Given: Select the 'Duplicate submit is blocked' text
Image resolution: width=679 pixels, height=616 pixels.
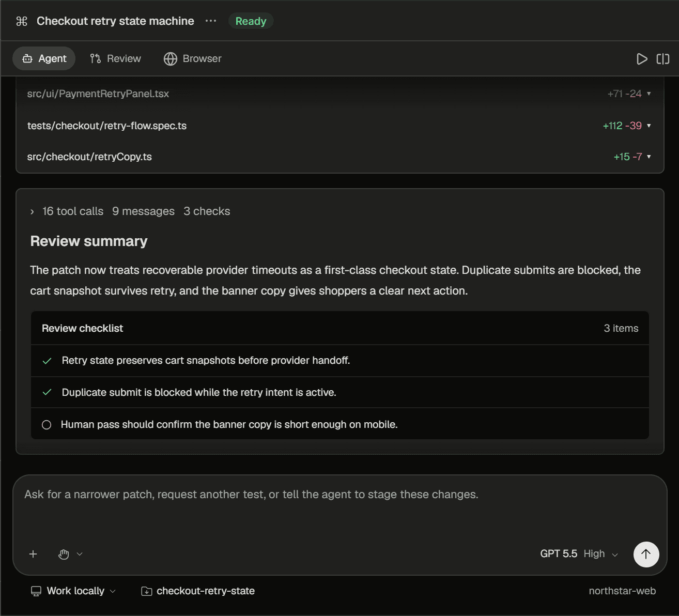Looking at the screenshot, I should [199, 392].
